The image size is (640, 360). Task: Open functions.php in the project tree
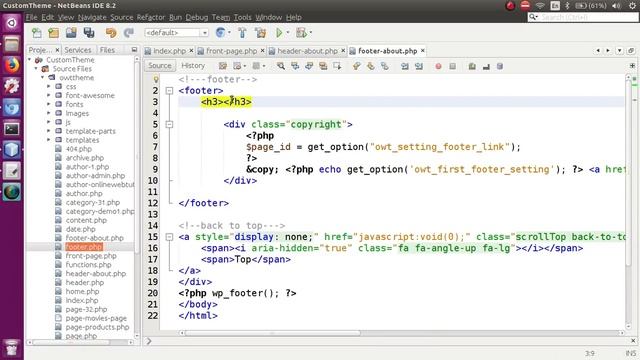click(88, 264)
